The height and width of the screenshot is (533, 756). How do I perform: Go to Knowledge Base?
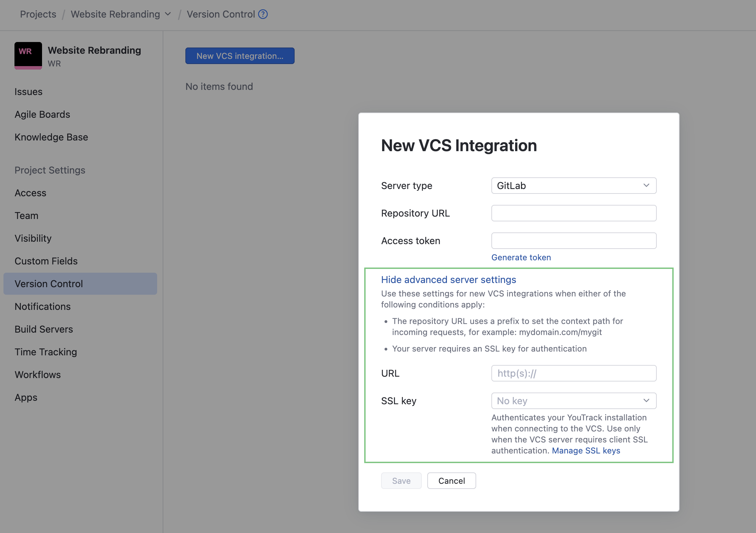tap(51, 137)
